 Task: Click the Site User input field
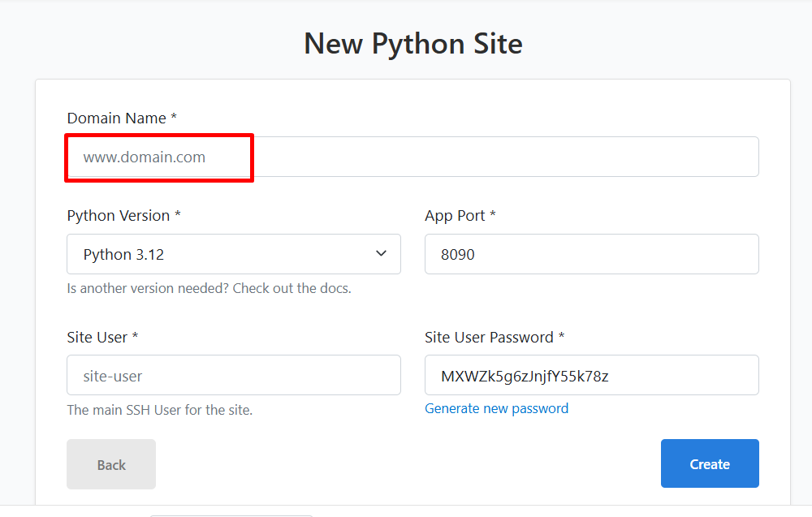(x=234, y=375)
